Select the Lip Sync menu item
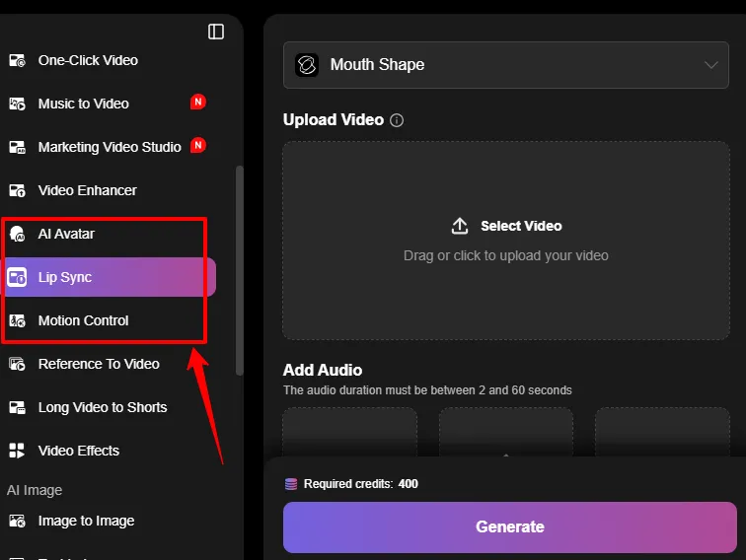The width and height of the screenshot is (746, 560). click(x=110, y=277)
